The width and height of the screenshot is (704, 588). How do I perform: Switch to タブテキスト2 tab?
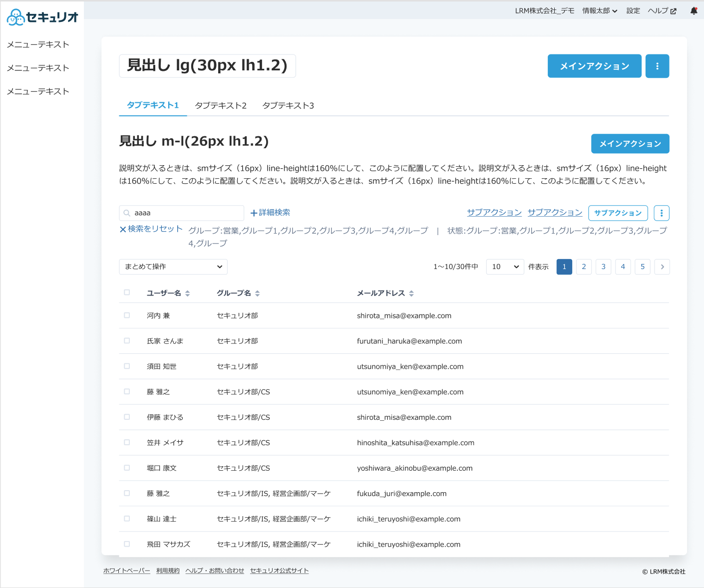(x=221, y=105)
